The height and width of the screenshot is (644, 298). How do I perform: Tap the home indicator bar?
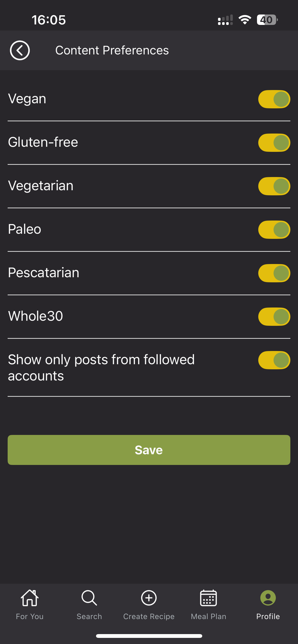(x=149, y=636)
